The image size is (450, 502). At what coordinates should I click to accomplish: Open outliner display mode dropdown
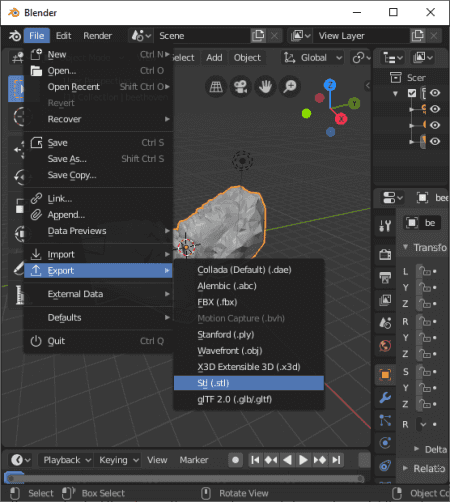pyautogui.click(x=422, y=58)
